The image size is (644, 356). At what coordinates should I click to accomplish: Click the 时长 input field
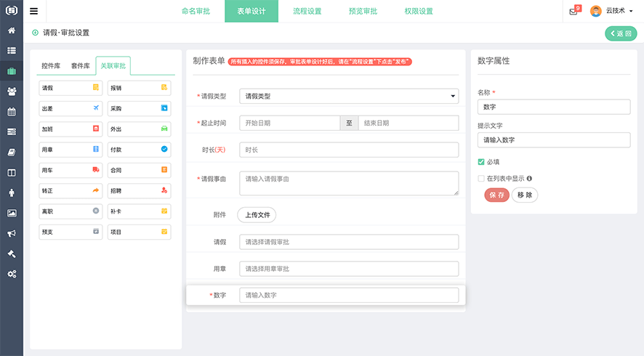tap(349, 150)
